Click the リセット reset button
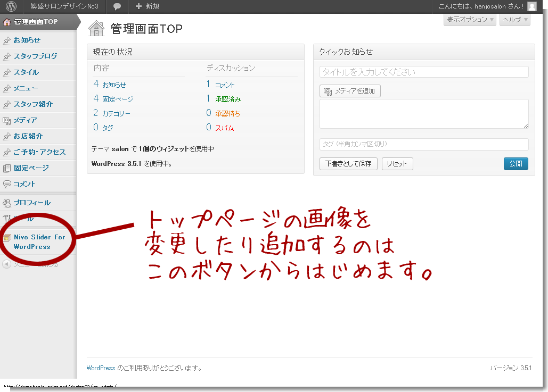 [397, 164]
